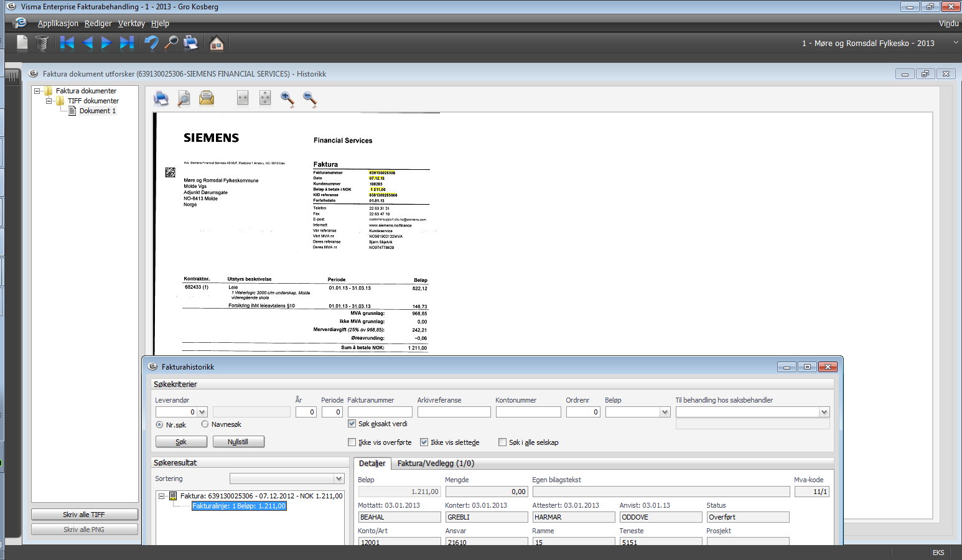Click Status field showing Overført
962x560 pixels.
coord(748,517)
